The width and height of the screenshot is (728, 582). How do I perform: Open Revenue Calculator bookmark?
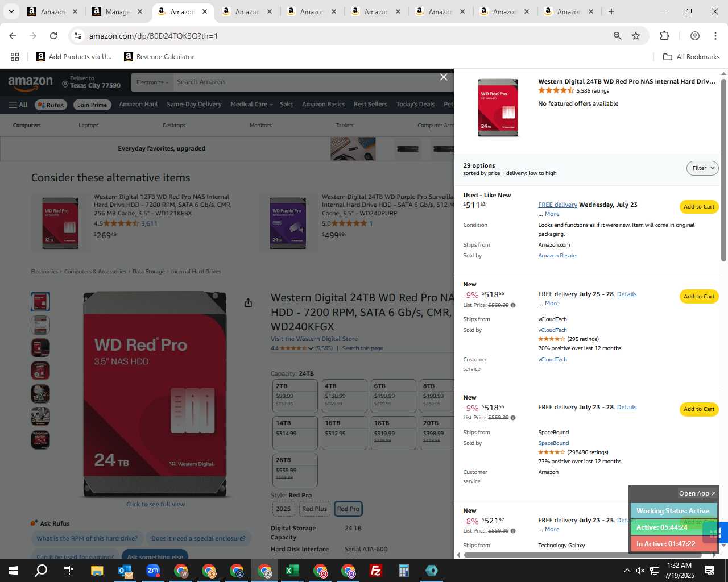pyautogui.click(x=159, y=57)
